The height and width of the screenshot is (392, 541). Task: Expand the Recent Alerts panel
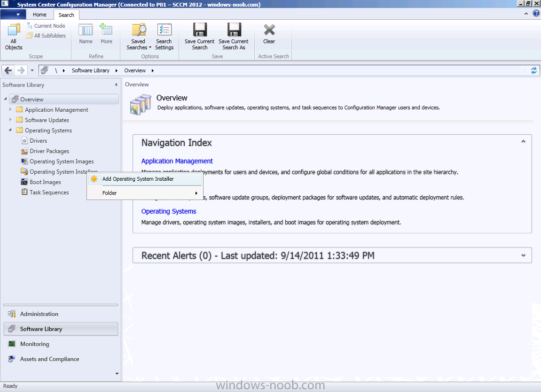524,255
